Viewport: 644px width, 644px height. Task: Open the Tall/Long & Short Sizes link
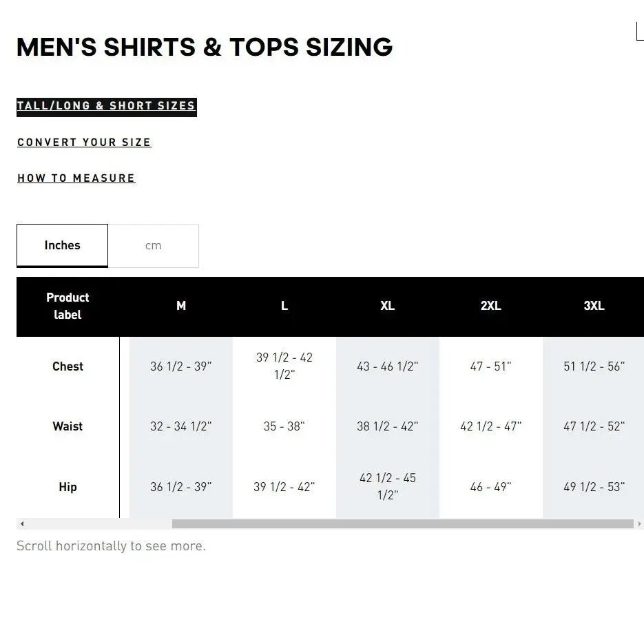(x=106, y=106)
